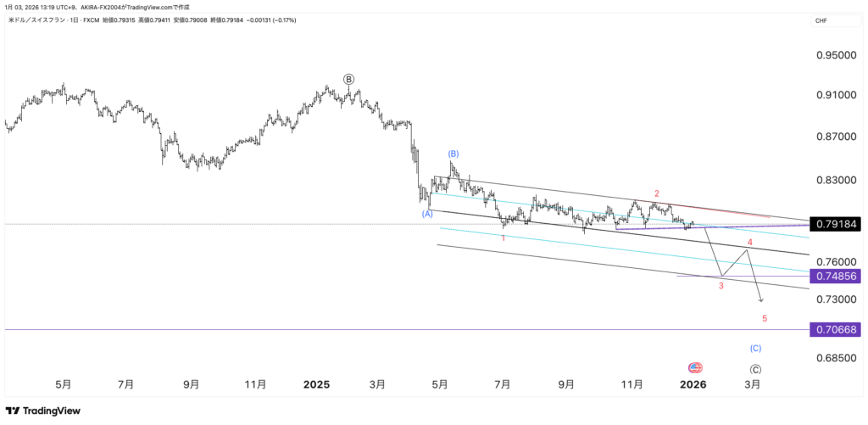The height and width of the screenshot is (425, 868).
Task: Select the 0.70668 horizontal line price tag
Action: click(837, 330)
